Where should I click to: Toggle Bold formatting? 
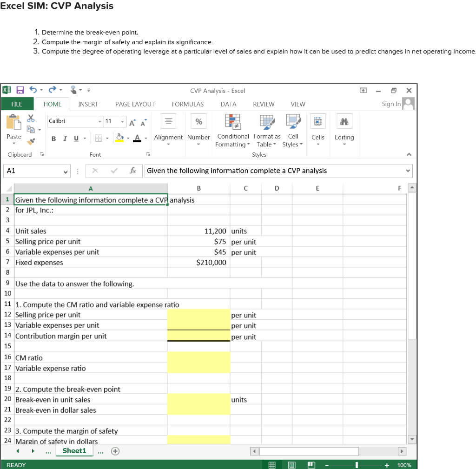pos(54,139)
